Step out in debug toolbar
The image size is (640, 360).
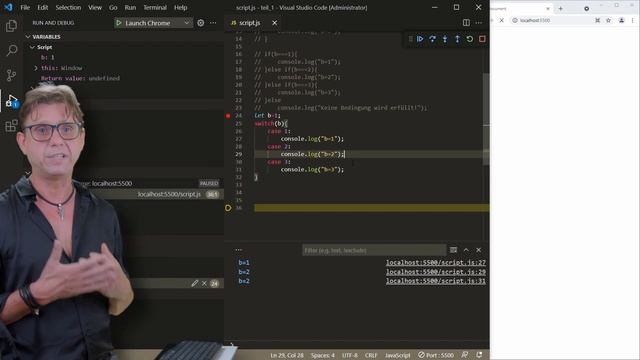point(457,39)
